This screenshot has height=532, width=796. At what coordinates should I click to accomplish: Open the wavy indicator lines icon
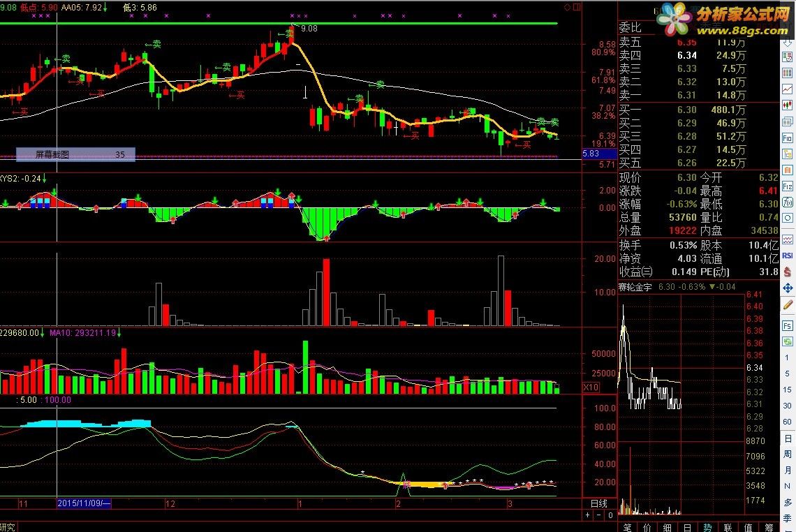tap(788, 239)
